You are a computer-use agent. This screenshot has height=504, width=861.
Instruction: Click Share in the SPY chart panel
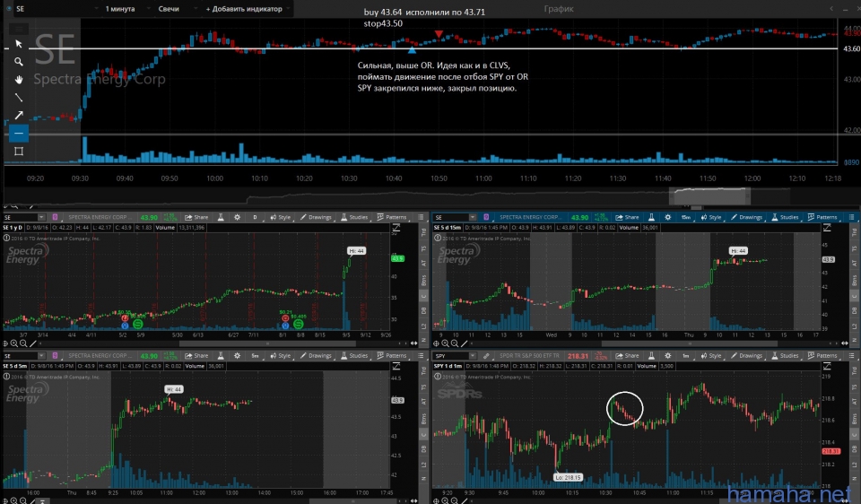[x=628, y=356]
